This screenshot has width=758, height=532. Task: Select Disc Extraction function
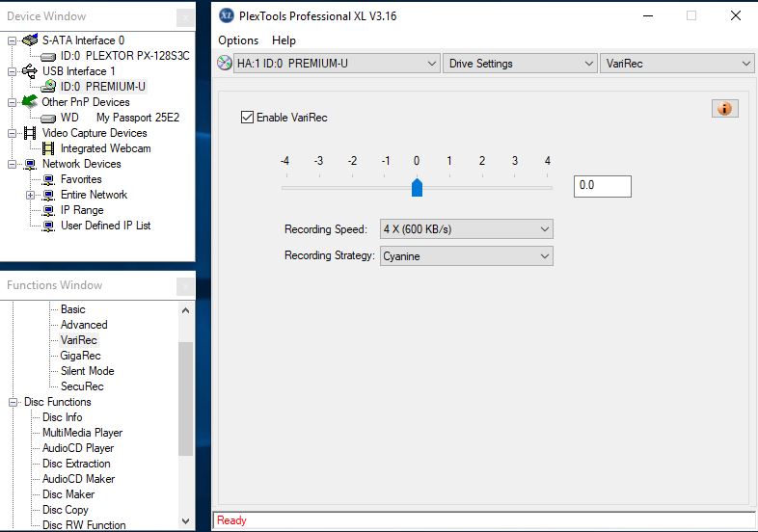pos(76,464)
